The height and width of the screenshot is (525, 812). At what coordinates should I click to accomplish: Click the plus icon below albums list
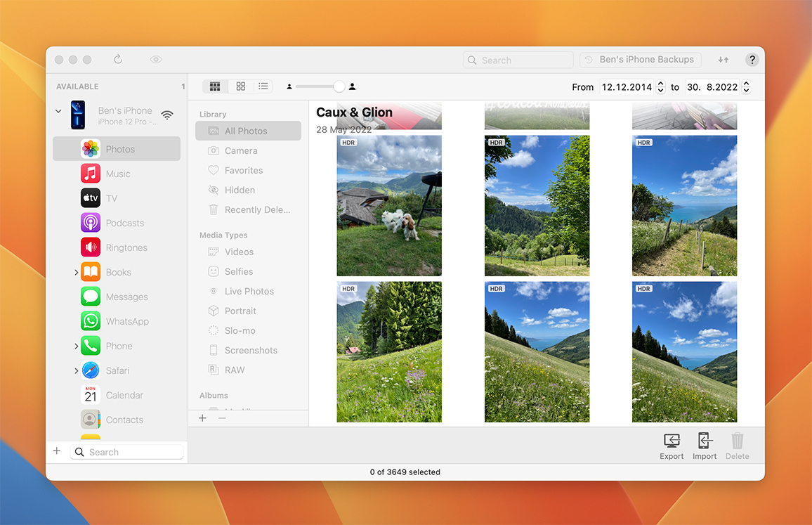click(x=202, y=417)
